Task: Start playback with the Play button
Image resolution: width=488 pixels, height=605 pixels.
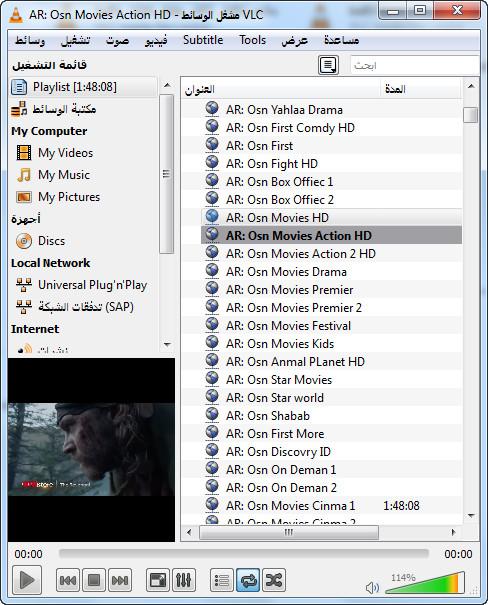Action: click(27, 580)
